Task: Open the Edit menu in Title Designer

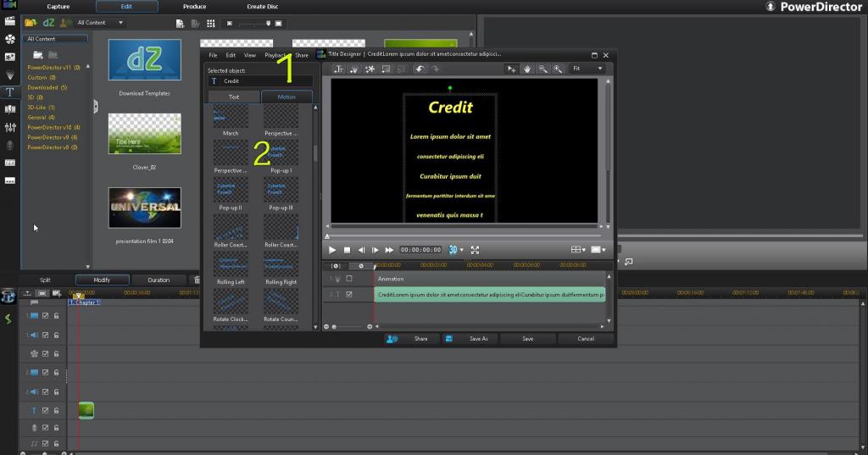Action: click(x=231, y=55)
